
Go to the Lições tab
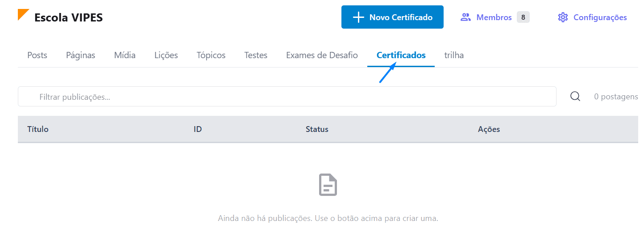tap(166, 55)
